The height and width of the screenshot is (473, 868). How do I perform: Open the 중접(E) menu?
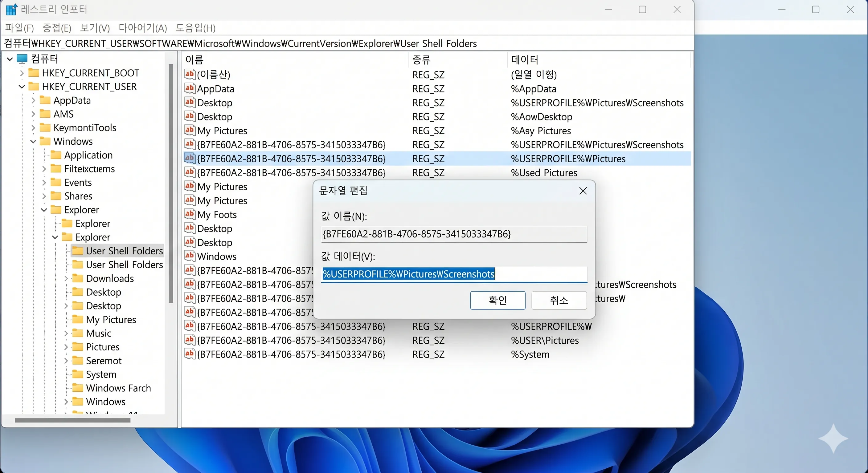click(57, 28)
